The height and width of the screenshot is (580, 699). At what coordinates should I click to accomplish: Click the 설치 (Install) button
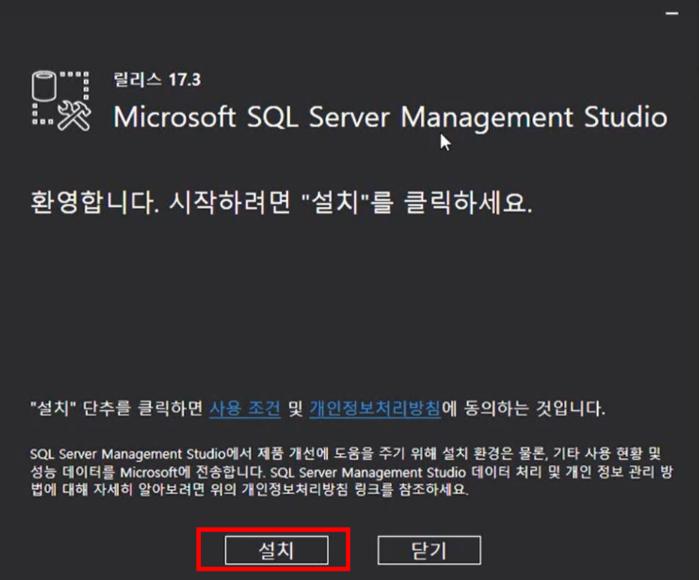tap(276, 550)
